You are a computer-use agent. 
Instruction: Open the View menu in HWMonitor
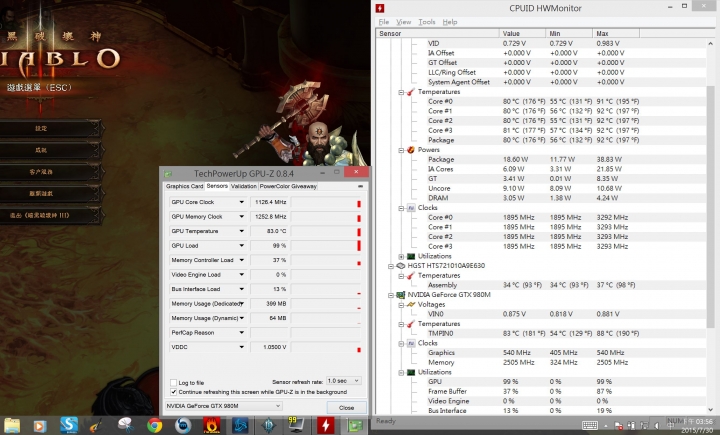pyautogui.click(x=403, y=22)
